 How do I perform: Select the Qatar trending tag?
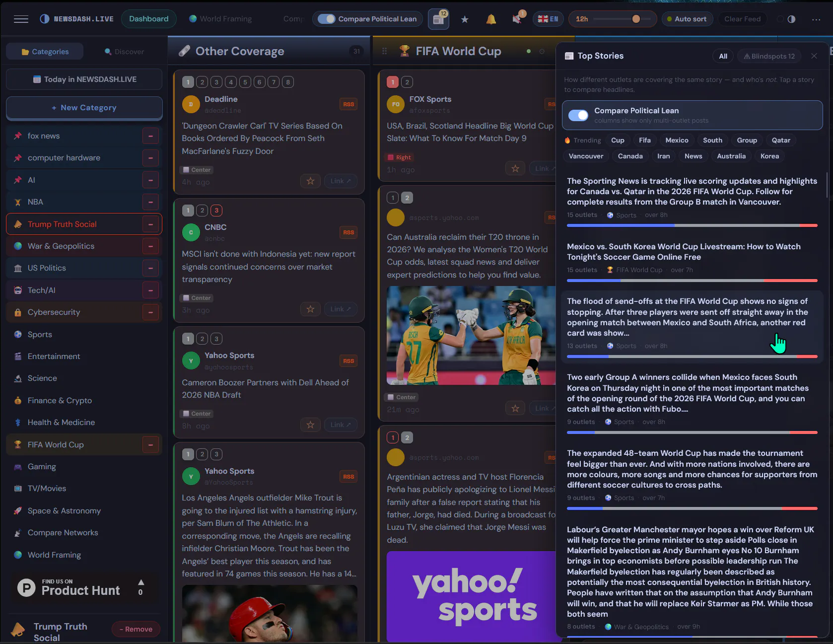coord(781,140)
